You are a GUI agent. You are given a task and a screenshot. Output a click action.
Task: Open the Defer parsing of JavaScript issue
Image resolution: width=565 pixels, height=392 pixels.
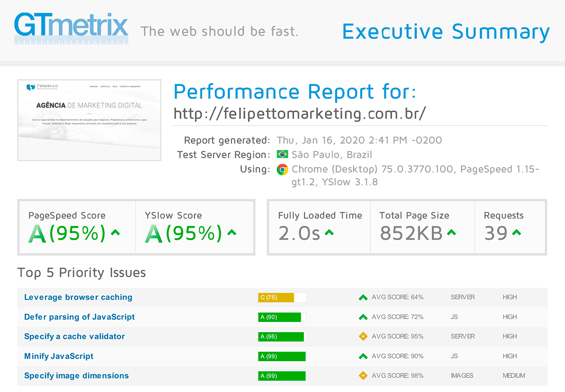(x=79, y=317)
